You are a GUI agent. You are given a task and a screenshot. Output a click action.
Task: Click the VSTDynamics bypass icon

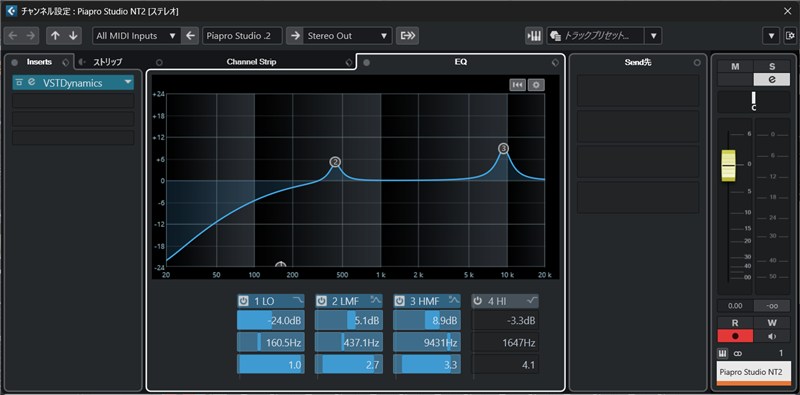19,82
